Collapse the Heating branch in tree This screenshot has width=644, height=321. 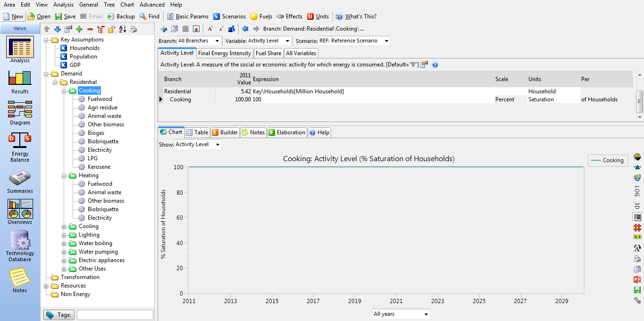(64, 175)
